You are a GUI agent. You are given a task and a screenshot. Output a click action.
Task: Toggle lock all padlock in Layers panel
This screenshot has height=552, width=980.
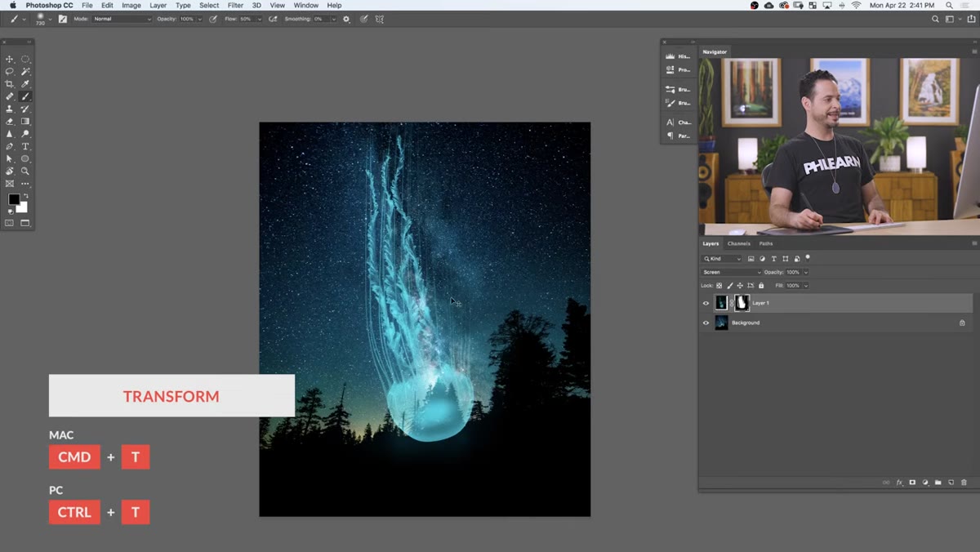(761, 286)
